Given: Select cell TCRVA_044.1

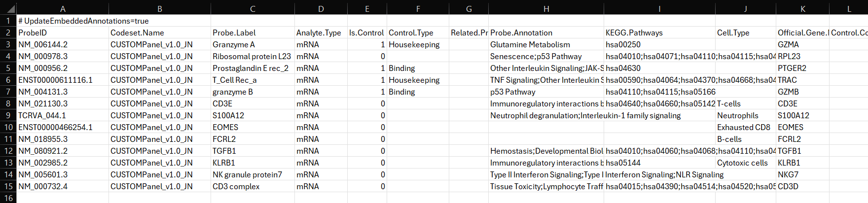Looking at the screenshot, I should (63, 115).
